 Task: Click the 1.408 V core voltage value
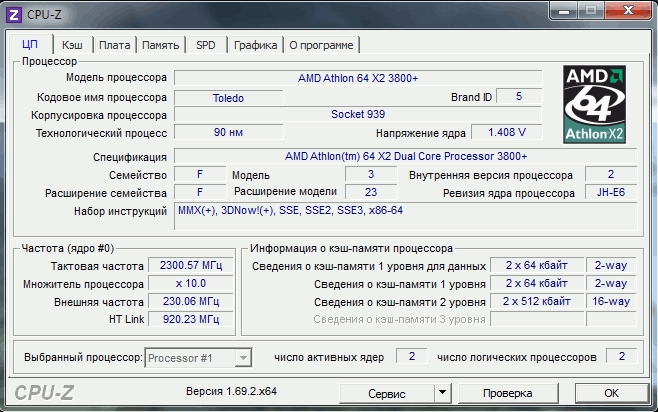tap(507, 132)
